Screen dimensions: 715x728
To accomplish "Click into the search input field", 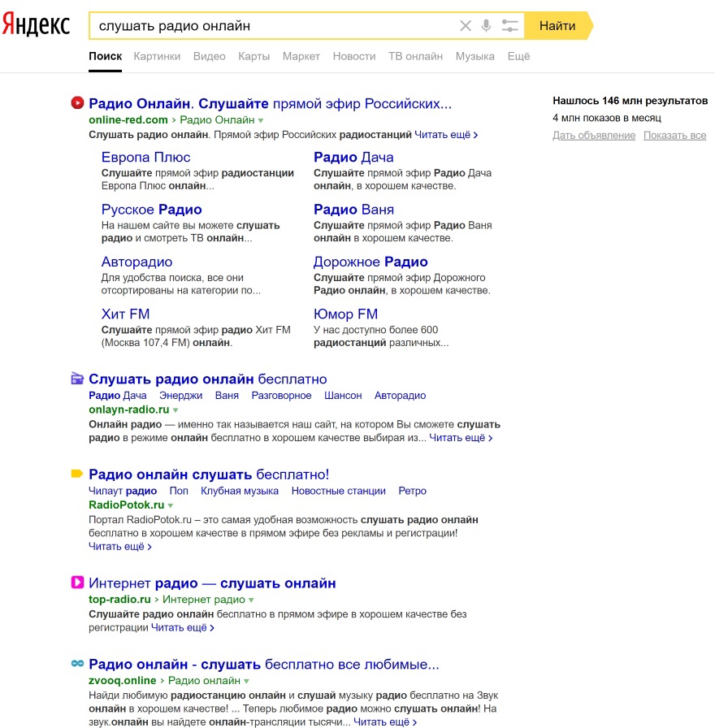I will click(272, 26).
